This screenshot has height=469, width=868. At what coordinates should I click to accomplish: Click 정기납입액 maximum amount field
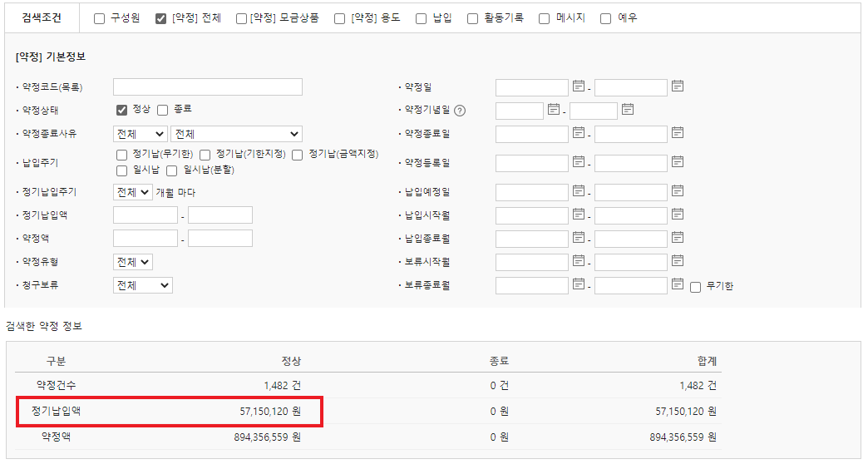pyautogui.click(x=220, y=215)
